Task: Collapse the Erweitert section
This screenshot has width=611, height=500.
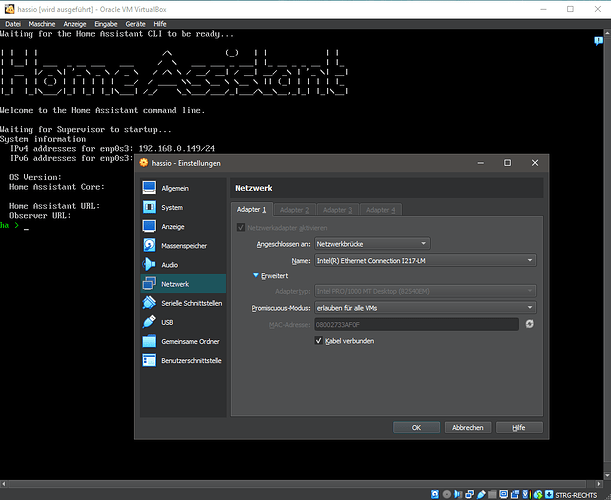Action: point(256,275)
